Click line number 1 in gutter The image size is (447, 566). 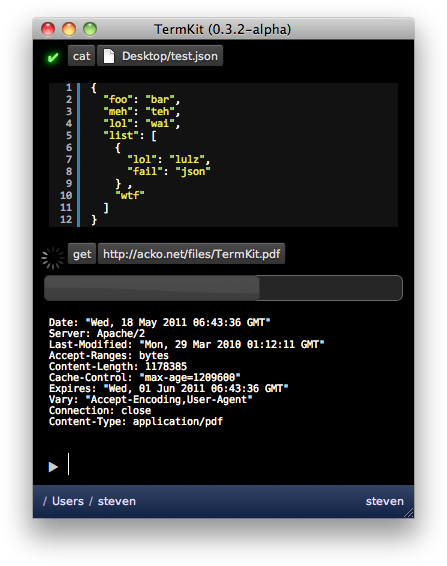click(x=69, y=87)
